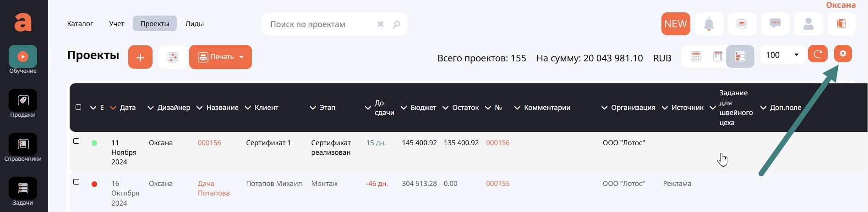Open the Обучение sidebar section
This screenshot has height=212, width=868.
point(23,60)
